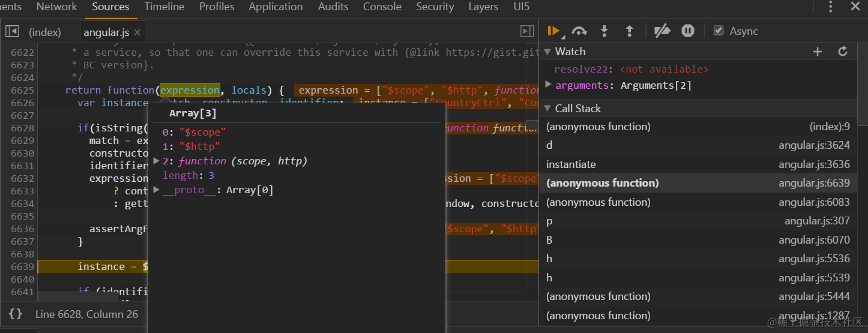Screen dimensions: 868x333
Task: Step over the next function call
Action: click(579, 31)
